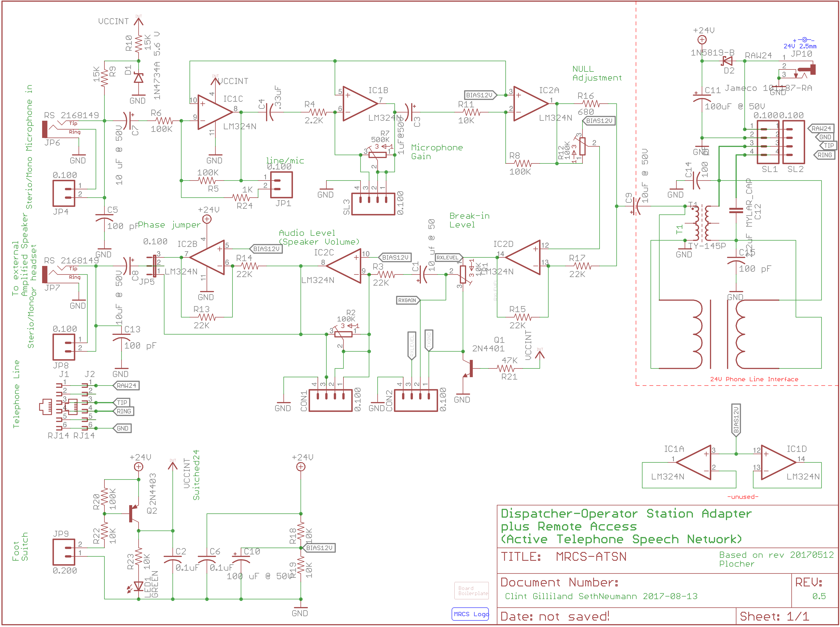Select the Q2 transistor symbol
The width and height of the screenshot is (840, 627).
[134, 514]
